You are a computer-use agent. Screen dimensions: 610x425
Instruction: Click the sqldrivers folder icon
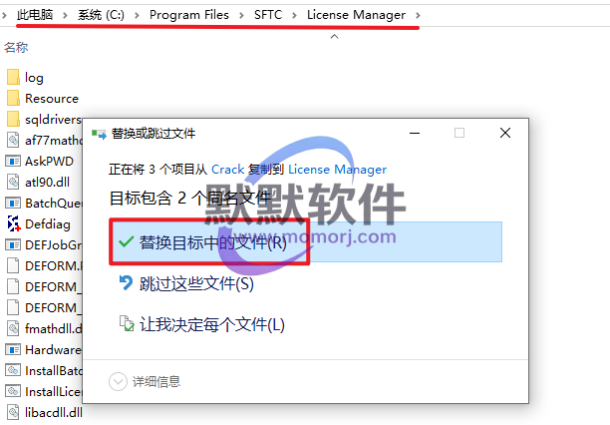(x=13, y=119)
